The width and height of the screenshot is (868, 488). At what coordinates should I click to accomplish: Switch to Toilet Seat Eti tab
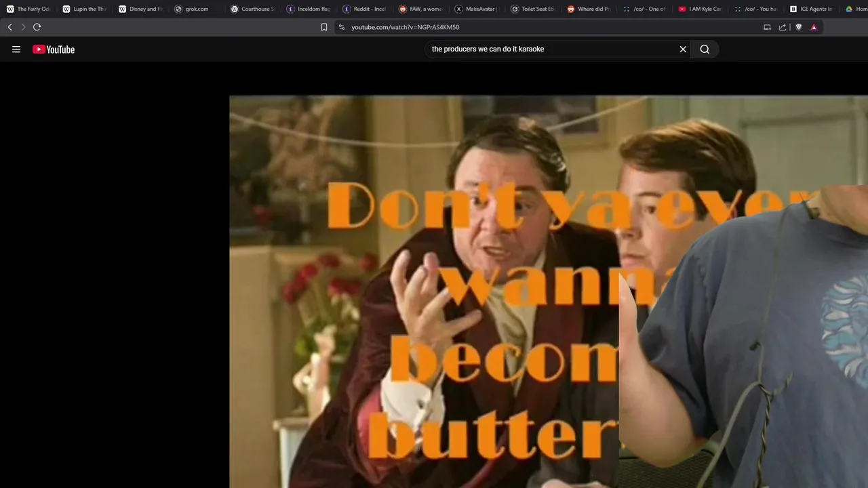tap(534, 9)
